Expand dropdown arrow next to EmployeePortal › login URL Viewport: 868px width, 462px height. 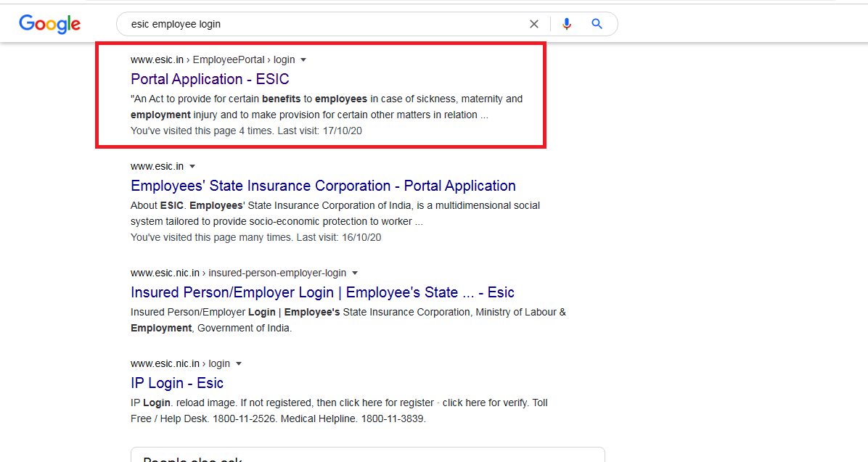tap(303, 59)
